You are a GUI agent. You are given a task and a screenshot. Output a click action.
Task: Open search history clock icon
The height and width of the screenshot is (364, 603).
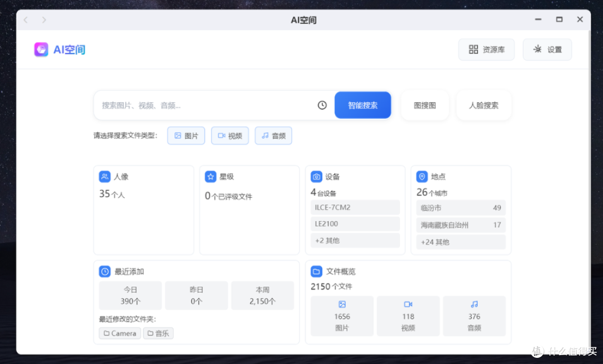tap(322, 105)
